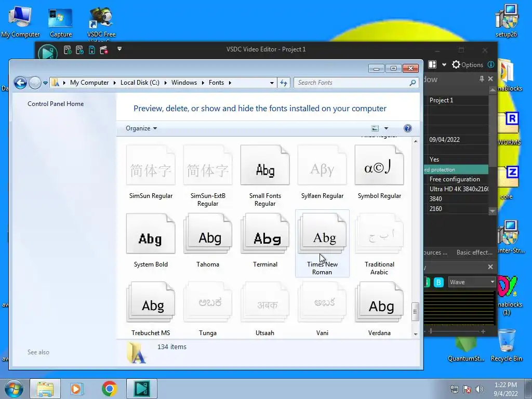Open Google Chrome from taskbar

coord(109,389)
